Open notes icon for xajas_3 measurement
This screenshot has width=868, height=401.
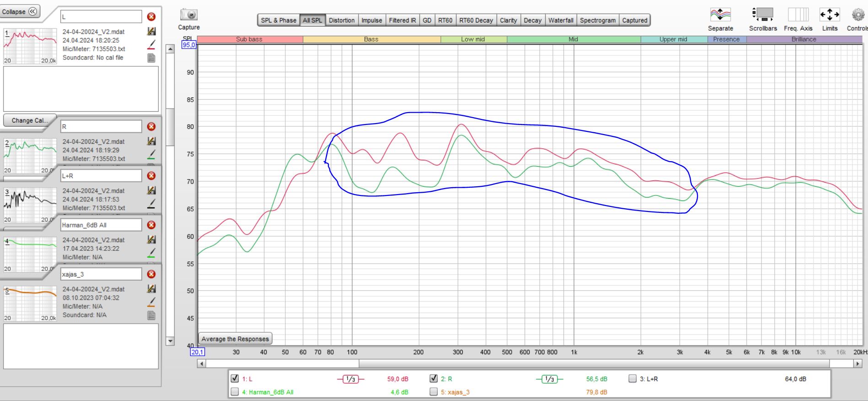pos(151,315)
